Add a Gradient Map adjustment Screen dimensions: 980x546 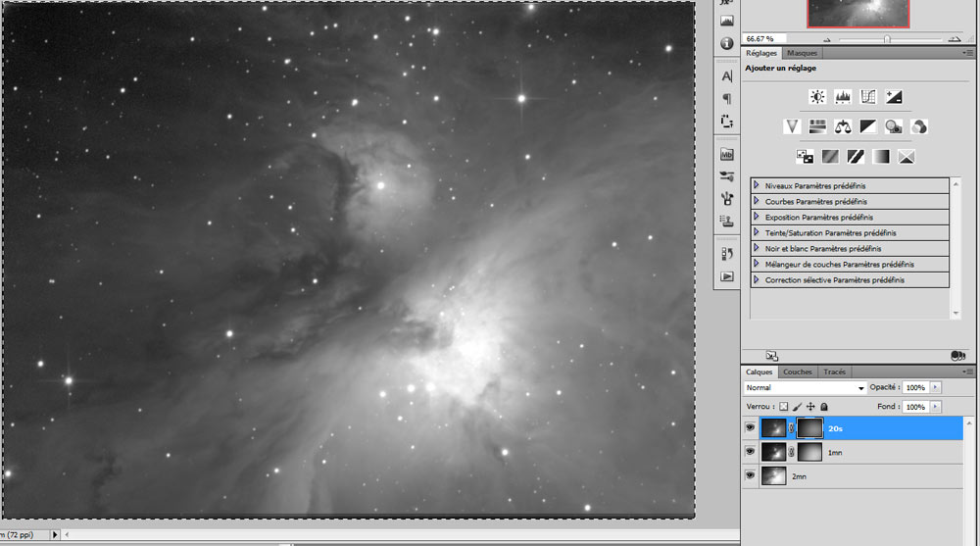point(881,157)
